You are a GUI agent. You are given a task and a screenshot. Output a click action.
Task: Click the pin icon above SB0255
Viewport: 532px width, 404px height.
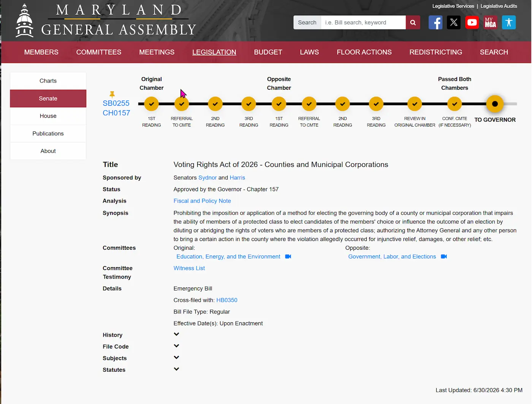112,94
